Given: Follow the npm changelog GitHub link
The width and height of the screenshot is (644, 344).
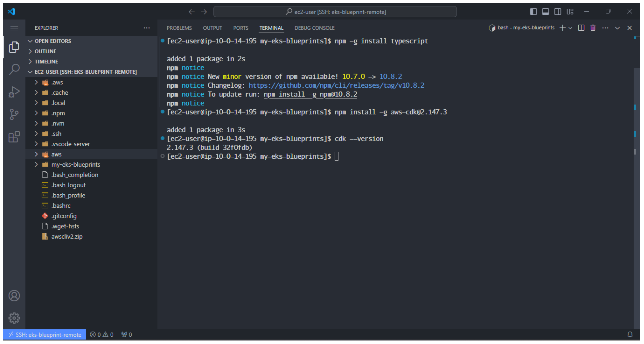Looking at the screenshot, I should (x=337, y=85).
